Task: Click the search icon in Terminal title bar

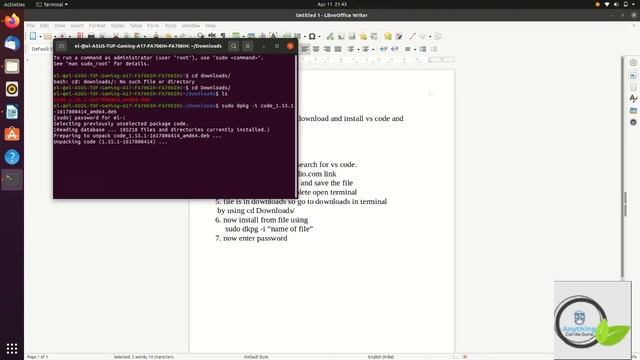Action: [233, 46]
